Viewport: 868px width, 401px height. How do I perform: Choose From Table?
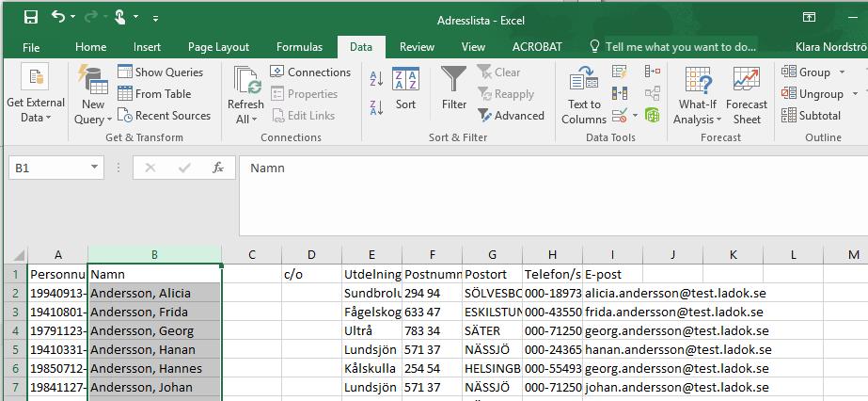tap(154, 93)
